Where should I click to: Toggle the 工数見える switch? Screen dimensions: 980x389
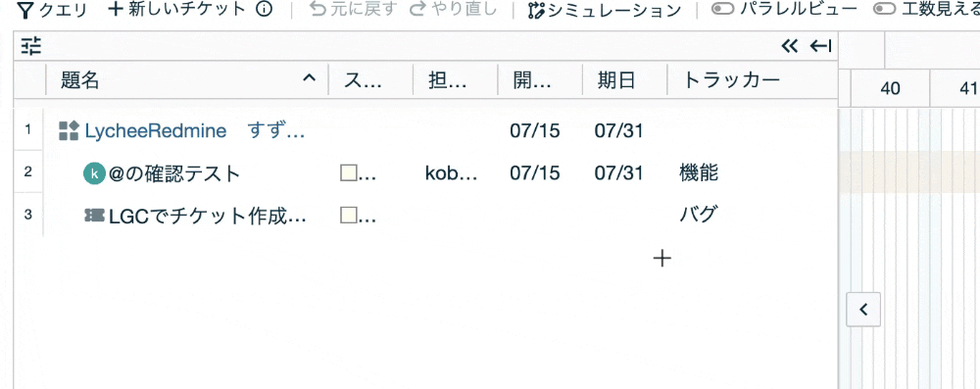[x=884, y=10]
